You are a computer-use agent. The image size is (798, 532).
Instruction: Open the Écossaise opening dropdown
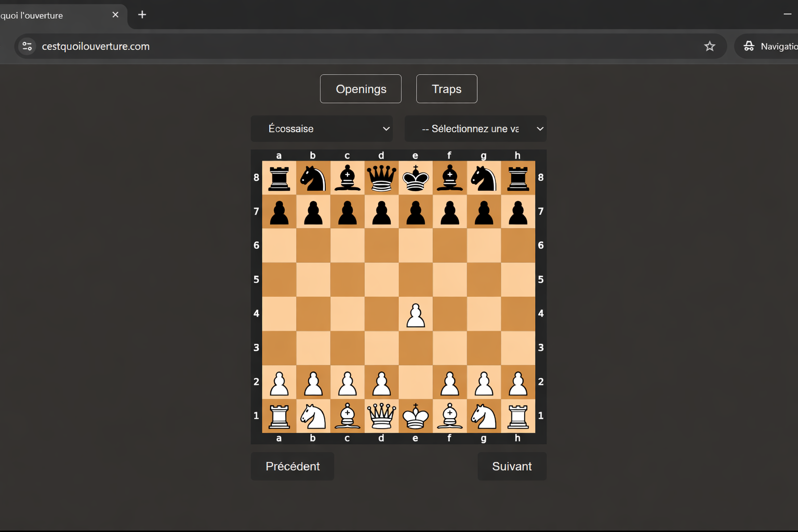pyautogui.click(x=321, y=128)
